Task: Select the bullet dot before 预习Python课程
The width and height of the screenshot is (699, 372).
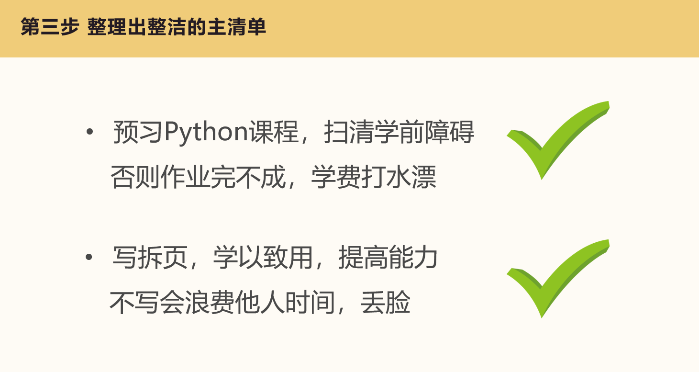Action: 90,132
